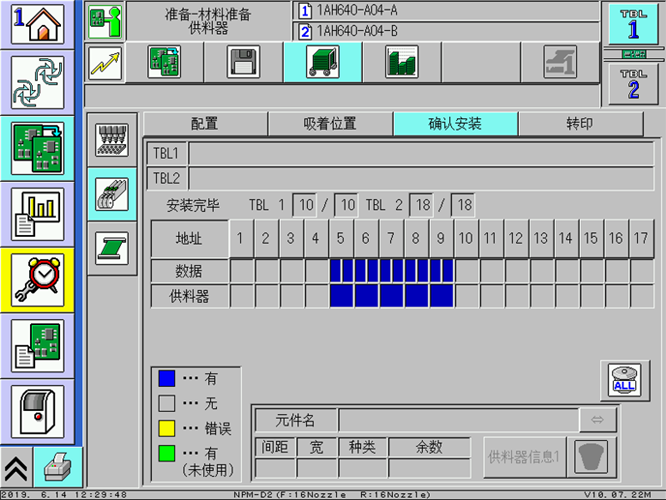
Task: Open the board data switch toolbar icon
Action: (x=164, y=62)
